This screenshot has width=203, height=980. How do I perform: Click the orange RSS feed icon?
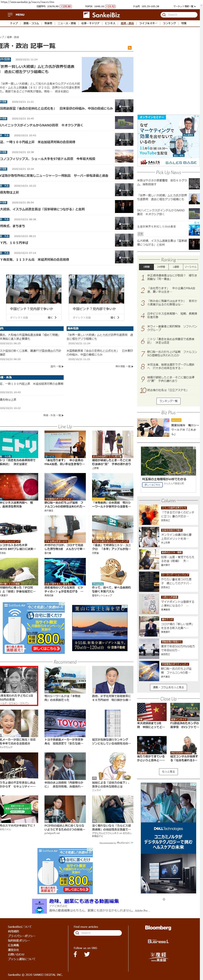pos(130,48)
